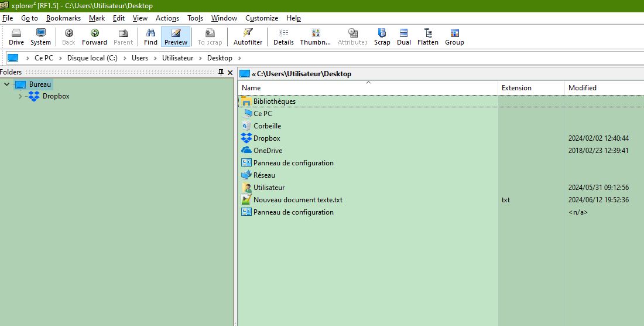Switch to Thumbnails view icon
Viewport: 644px width, 326px height.
pyautogui.click(x=316, y=36)
